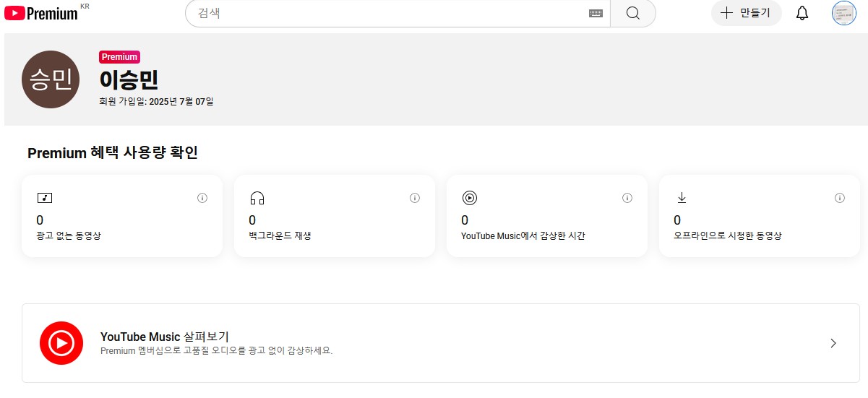
Task: Click the YouTube Premium logo
Action: [41, 13]
